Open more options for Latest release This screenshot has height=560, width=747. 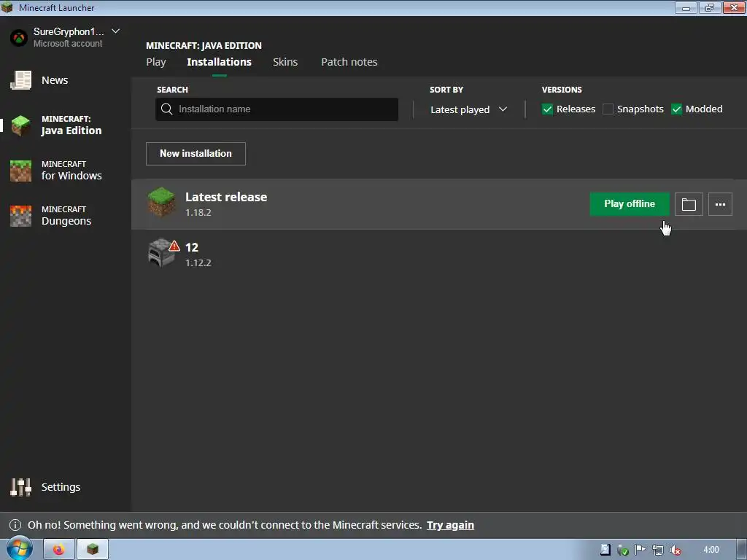(x=720, y=204)
